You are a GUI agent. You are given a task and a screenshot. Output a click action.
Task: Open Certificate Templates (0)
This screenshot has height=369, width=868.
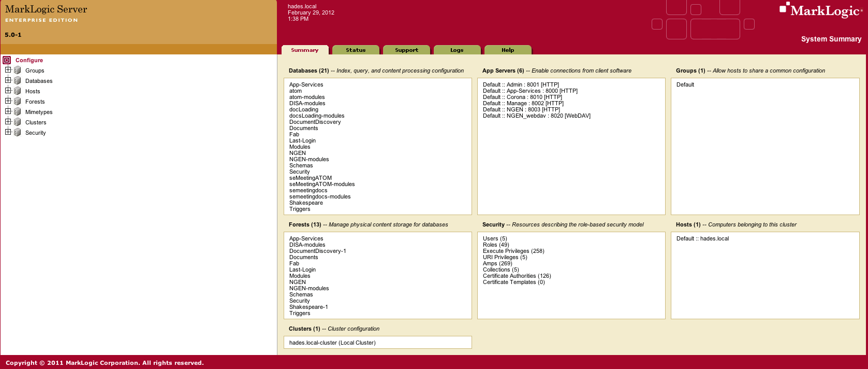[514, 282]
